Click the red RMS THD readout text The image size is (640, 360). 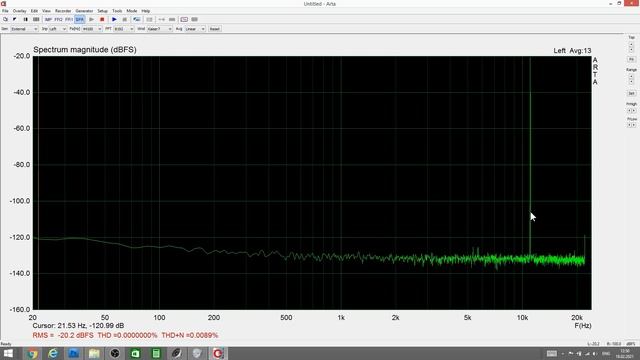click(125, 335)
